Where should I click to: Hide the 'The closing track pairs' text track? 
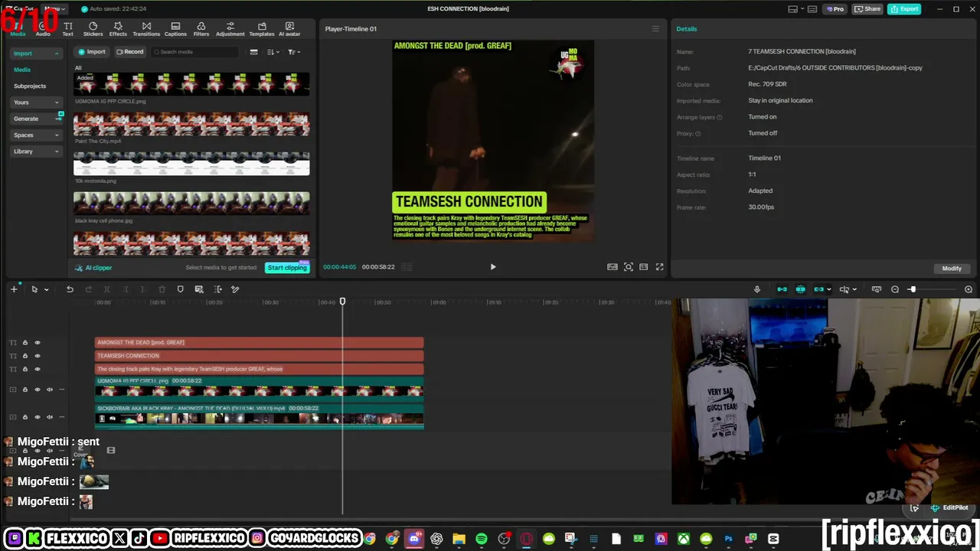[37, 369]
